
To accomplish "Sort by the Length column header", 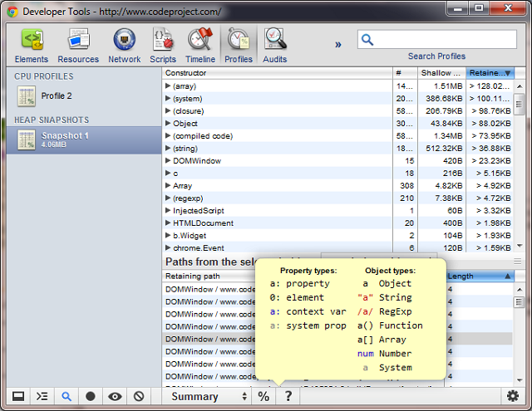I will (x=479, y=276).
